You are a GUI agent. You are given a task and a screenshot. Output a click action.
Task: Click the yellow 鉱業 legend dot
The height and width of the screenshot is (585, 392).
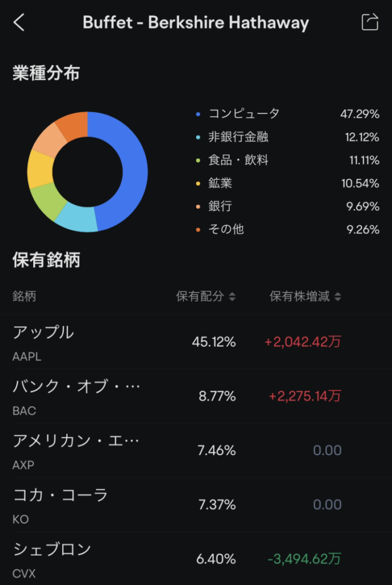[x=198, y=183]
